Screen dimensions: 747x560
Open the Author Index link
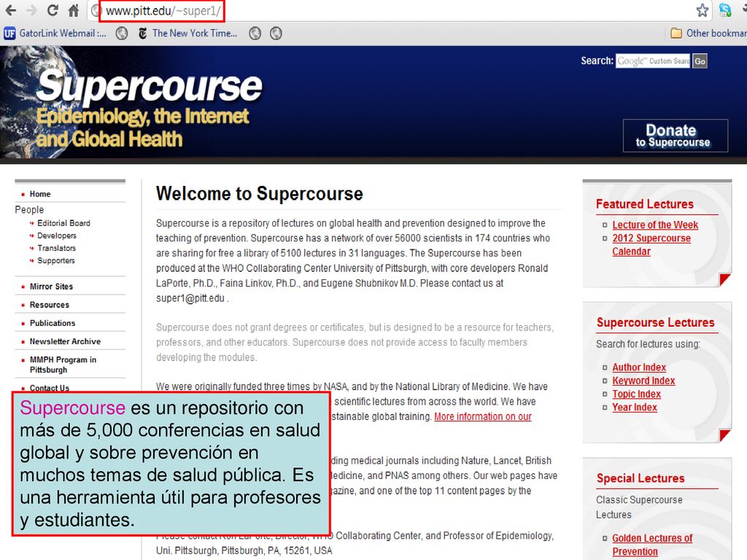(x=639, y=367)
